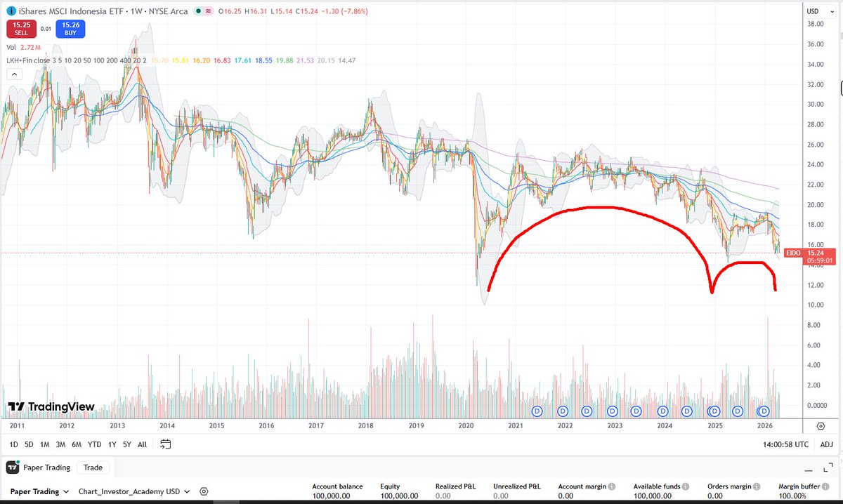Open the Trade tab

[93, 467]
